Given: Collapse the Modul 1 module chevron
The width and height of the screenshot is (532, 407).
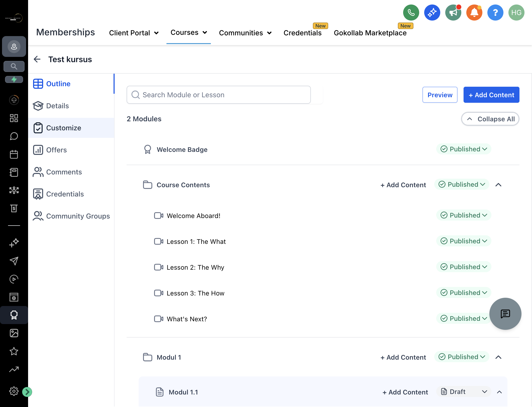Looking at the screenshot, I should [x=498, y=357].
